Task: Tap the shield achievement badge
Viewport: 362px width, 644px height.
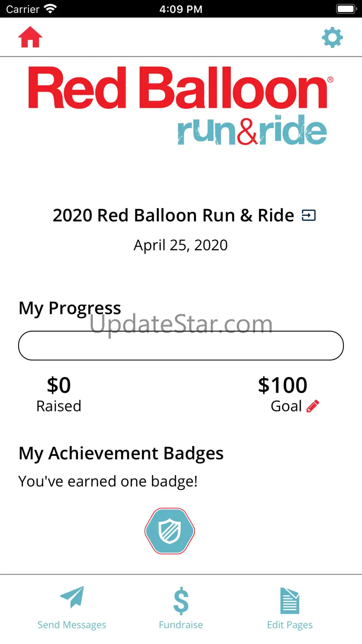Action: click(169, 531)
